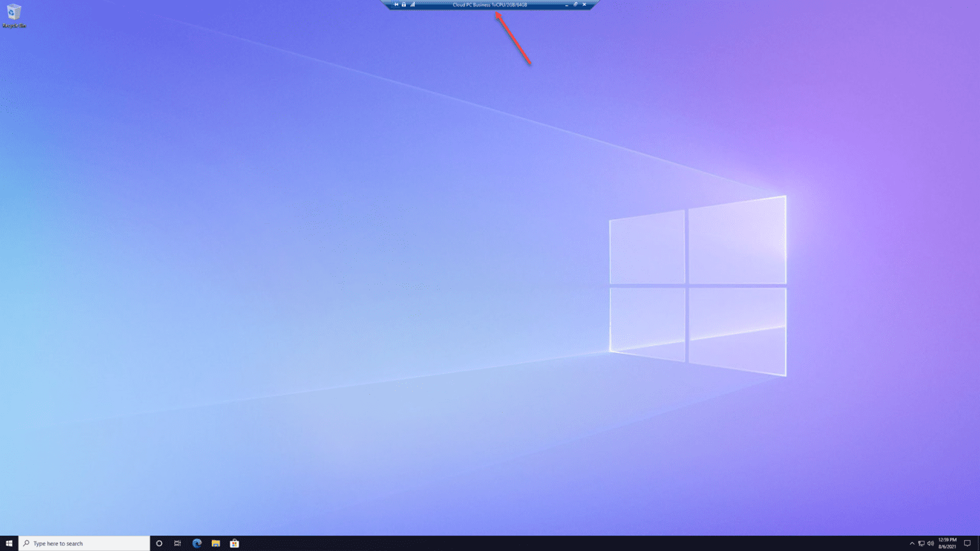This screenshot has width=980, height=551.
Task: Expand the hidden icons tray chevron
Action: (912, 543)
